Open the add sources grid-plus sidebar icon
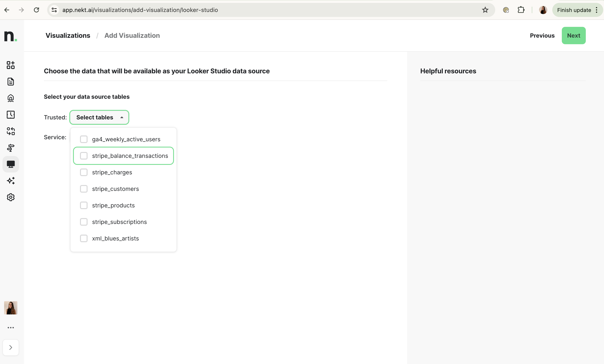The image size is (604, 364). 11,65
